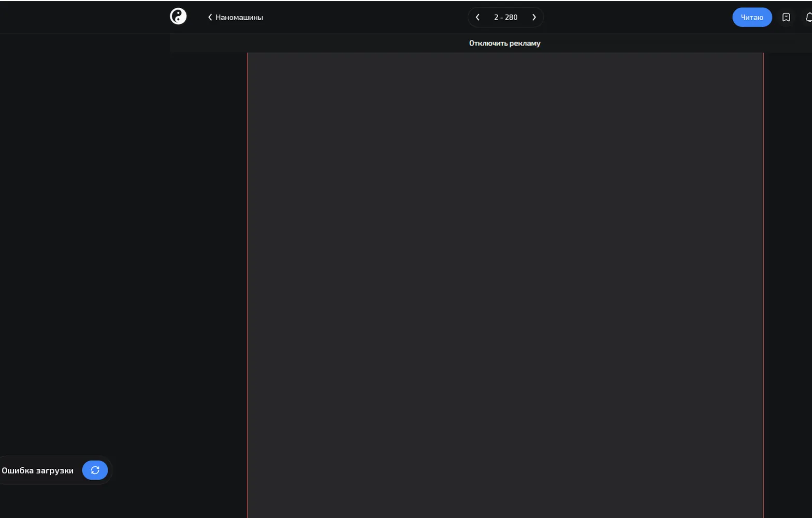Return to the Наномашины title page
The height and width of the screenshot is (518, 812).
[x=235, y=17]
